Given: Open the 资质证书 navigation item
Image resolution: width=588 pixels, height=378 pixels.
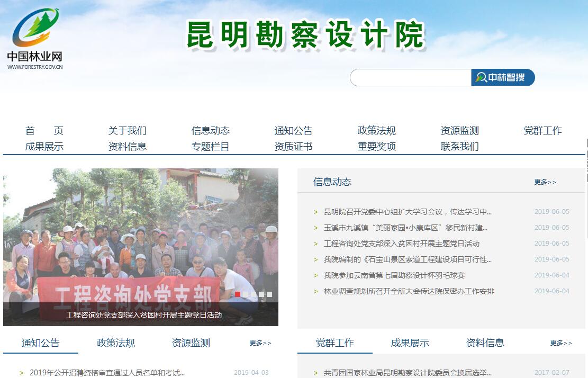Looking at the screenshot, I should click(x=293, y=146).
